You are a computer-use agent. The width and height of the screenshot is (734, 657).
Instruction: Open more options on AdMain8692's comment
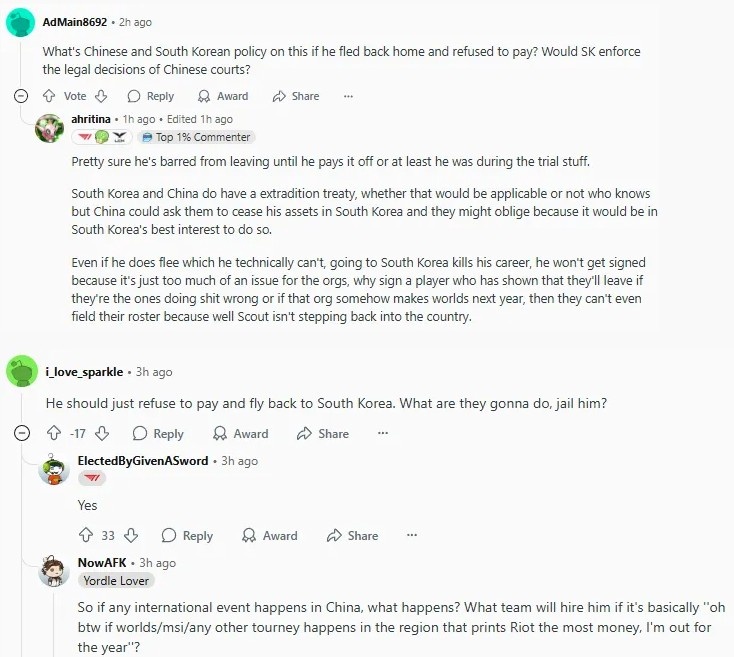pos(348,96)
